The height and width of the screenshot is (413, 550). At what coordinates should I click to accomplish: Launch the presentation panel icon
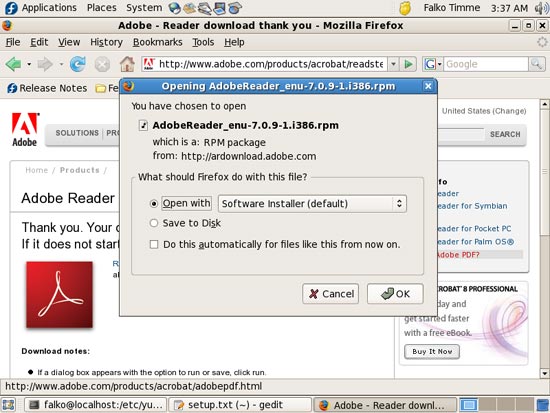coord(220,8)
